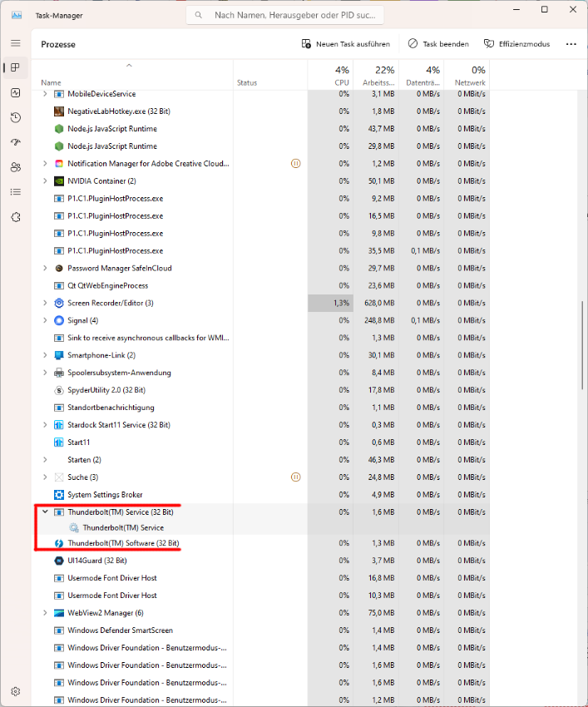Open the Users sidebar page
This screenshot has height=707, width=588.
point(15,167)
